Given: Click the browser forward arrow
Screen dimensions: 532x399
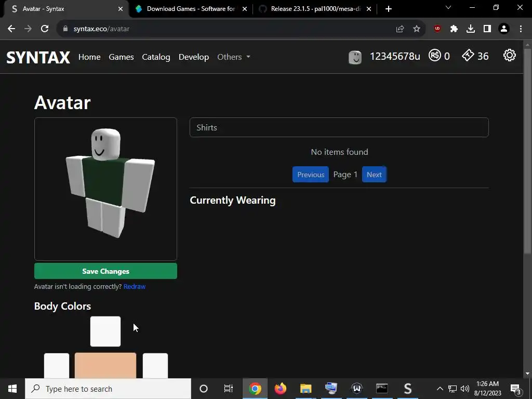Looking at the screenshot, I should pos(28,29).
